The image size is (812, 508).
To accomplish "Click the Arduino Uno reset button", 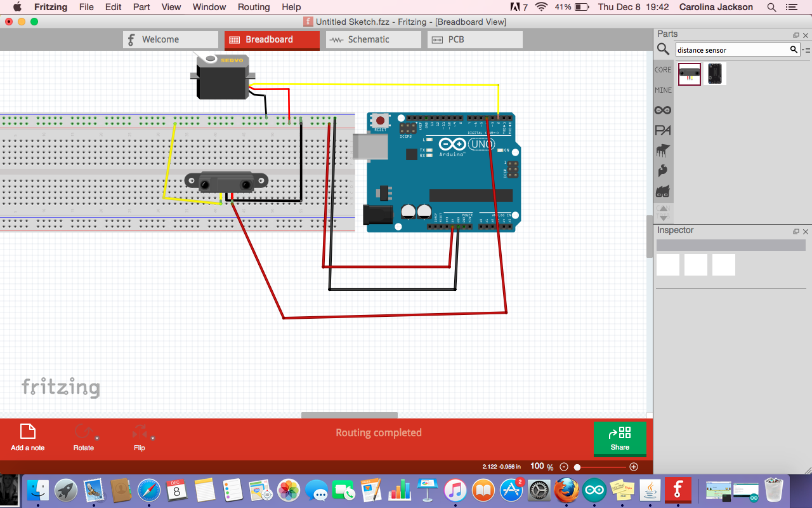I will (x=381, y=120).
